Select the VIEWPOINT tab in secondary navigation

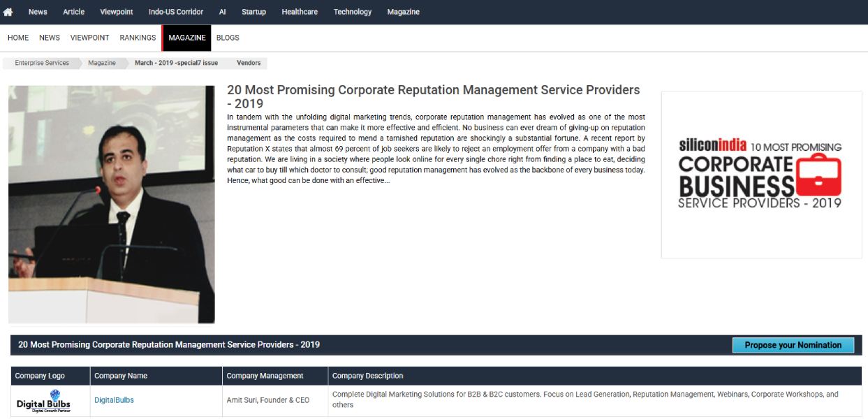(x=89, y=38)
